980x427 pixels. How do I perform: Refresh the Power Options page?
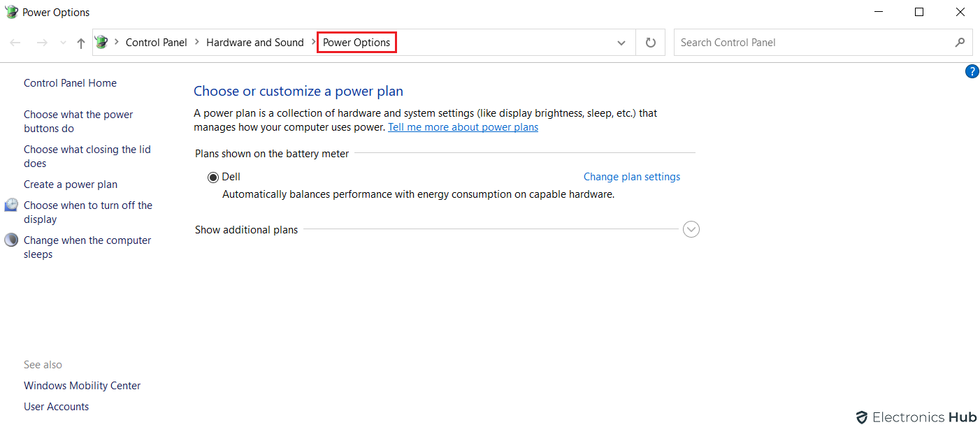(x=651, y=43)
